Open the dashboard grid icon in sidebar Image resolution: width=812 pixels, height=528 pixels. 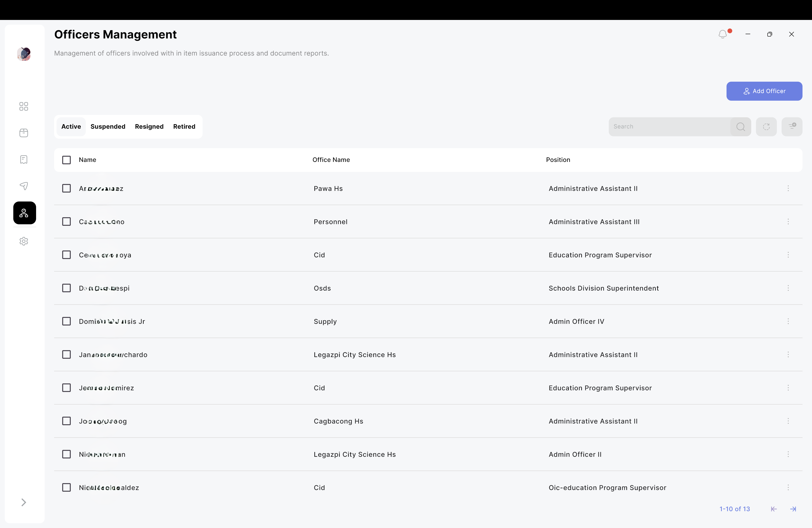click(x=24, y=106)
